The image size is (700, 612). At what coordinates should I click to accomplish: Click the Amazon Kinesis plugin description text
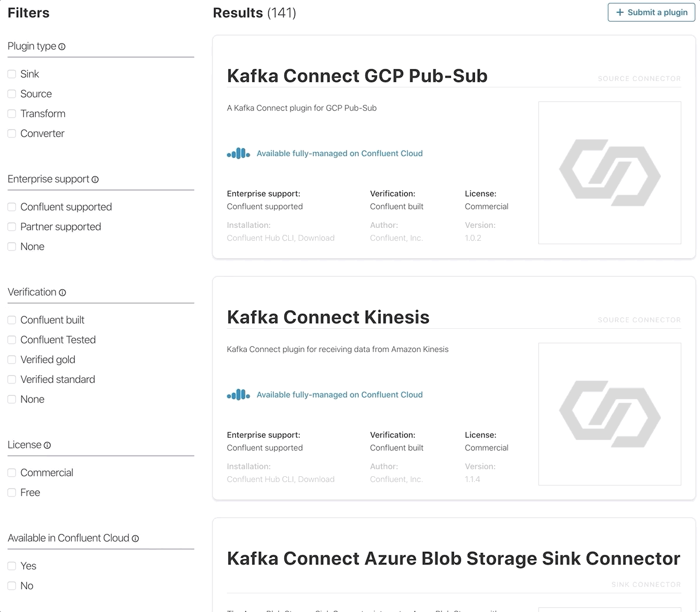pyautogui.click(x=338, y=349)
